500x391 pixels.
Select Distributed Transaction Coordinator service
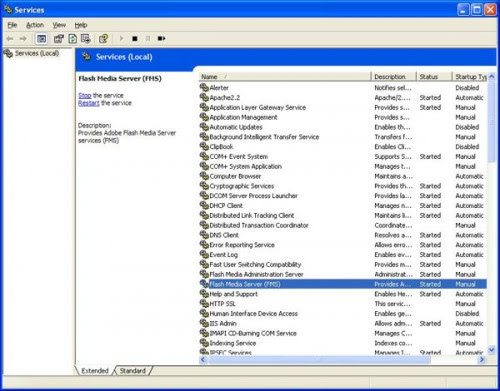coord(259,225)
